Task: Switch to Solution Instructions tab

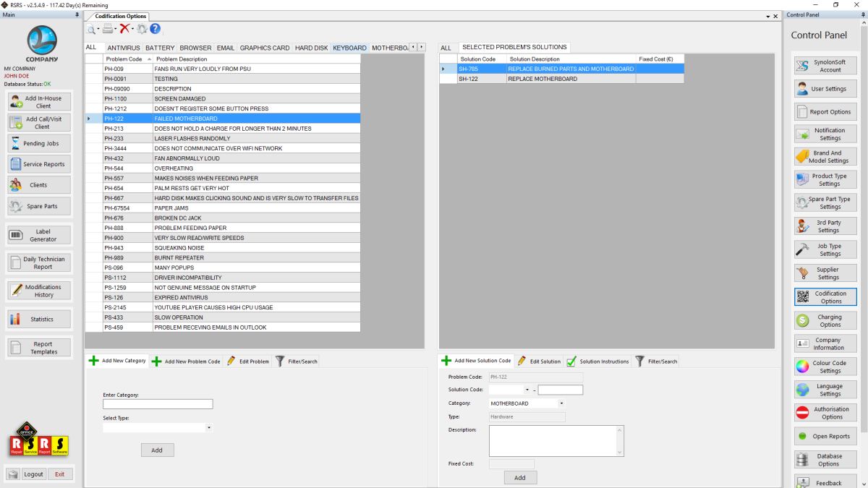Action: pyautogui.click(x=597, y=361)
